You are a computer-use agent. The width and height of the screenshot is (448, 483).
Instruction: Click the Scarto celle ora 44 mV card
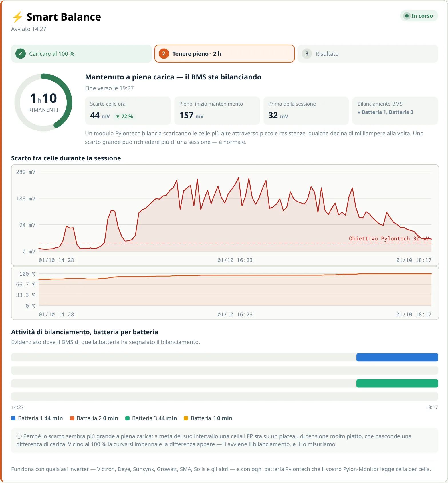click(x=128, y=111)
